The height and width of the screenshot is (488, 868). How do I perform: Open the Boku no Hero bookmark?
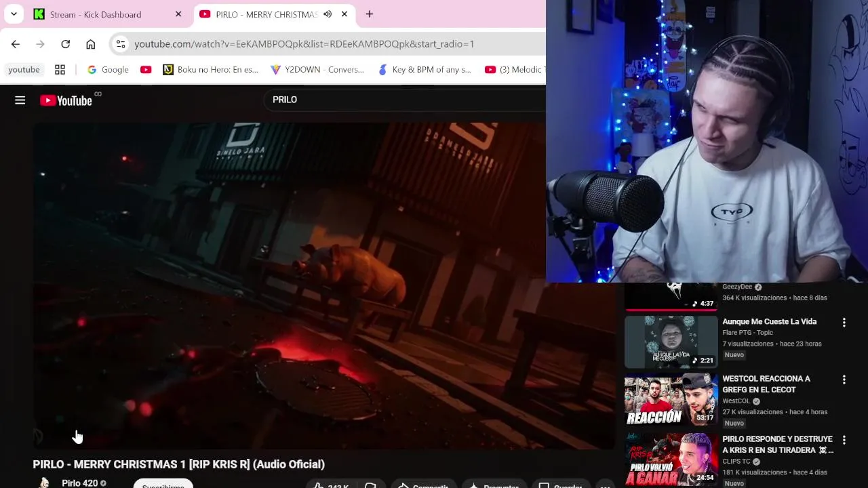211,70
